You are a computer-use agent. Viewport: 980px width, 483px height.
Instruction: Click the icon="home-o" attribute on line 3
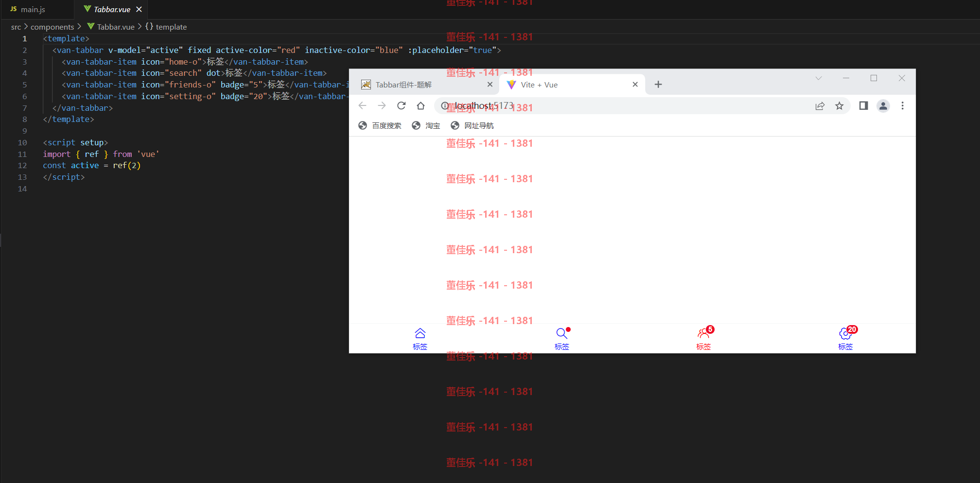click(172, 62)
